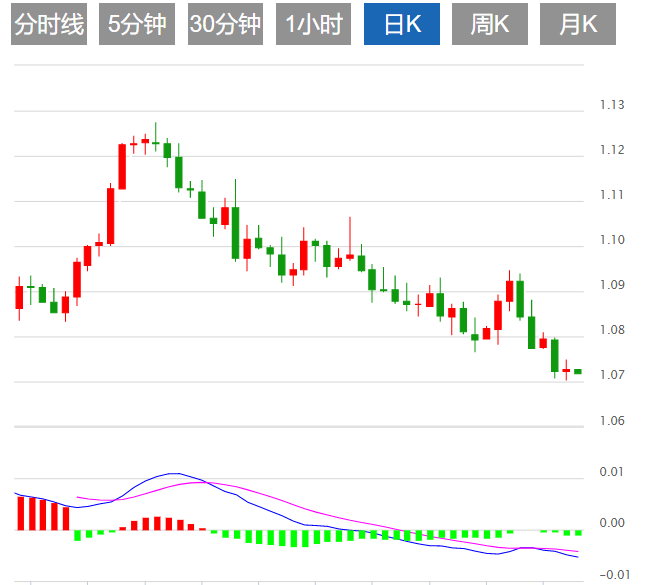
Task: Switch to the 周K weekly chart
Action: coord(490,24)
